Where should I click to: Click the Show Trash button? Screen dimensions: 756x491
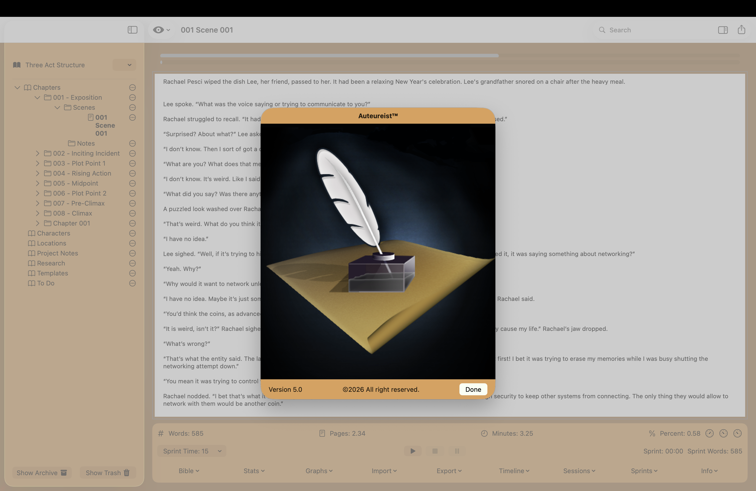tap(107, 473)
